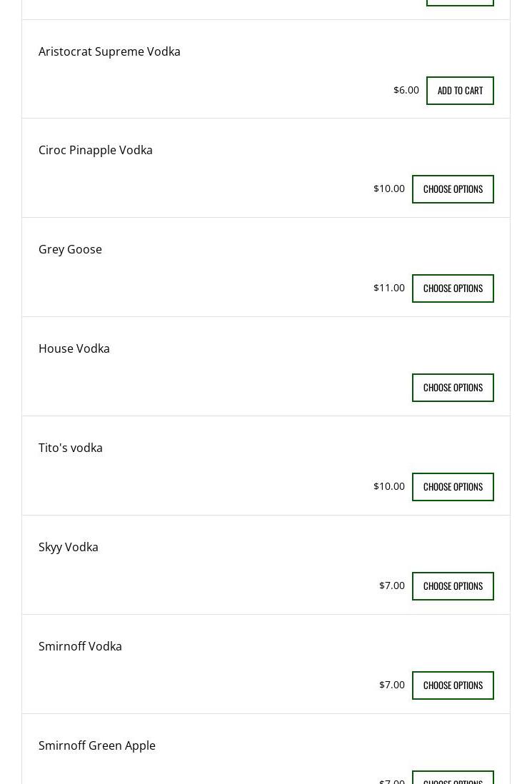Choose options for Tito's vodka
This screenshot has width=532, height=784.
(x=453, y=487)
